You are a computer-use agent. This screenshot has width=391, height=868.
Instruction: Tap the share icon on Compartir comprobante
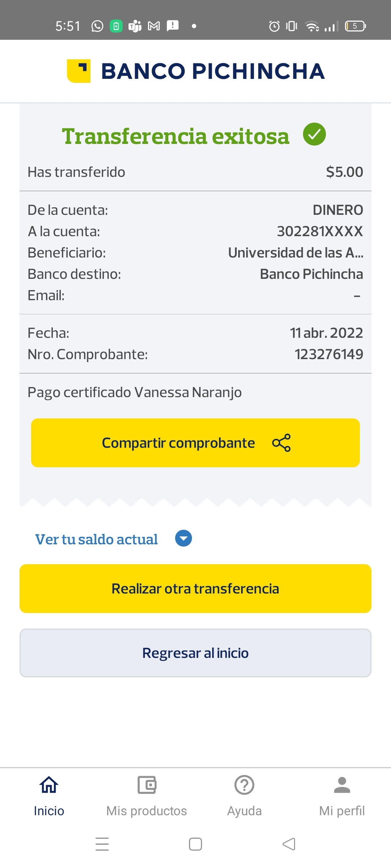point(281,443)
